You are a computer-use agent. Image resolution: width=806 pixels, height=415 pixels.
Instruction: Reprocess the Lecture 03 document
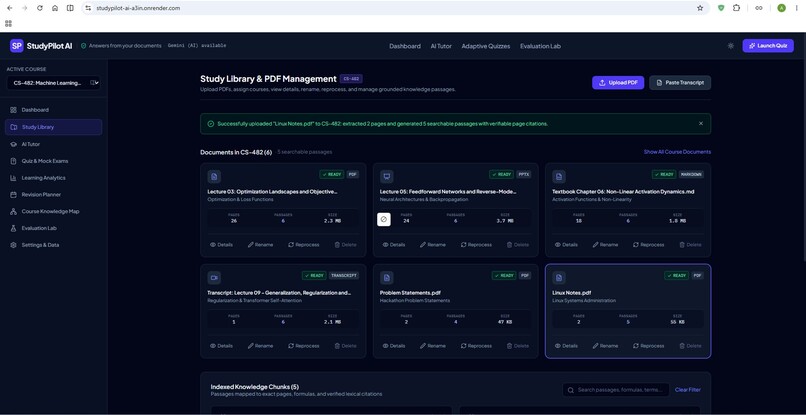304,245
